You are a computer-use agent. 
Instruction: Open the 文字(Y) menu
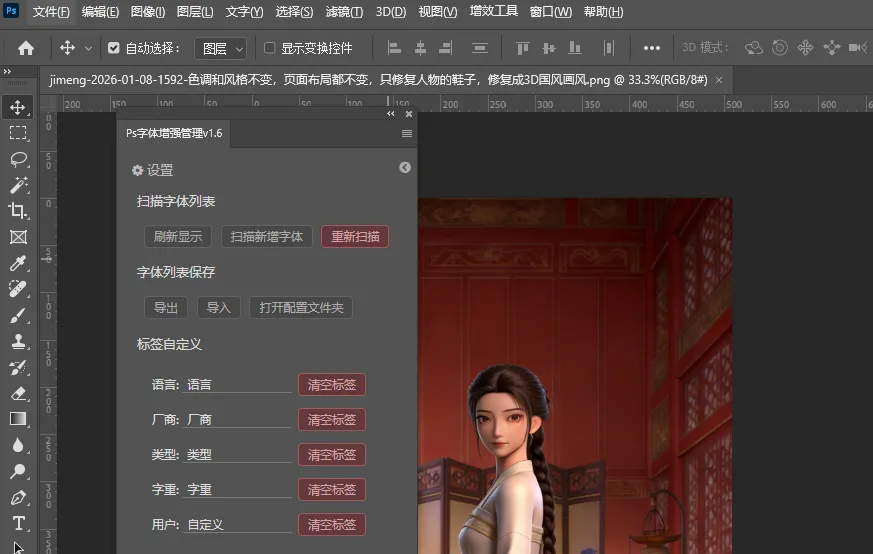244,12
